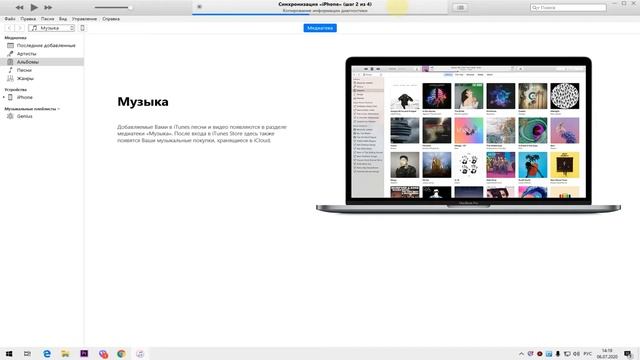Switch the РУС input language indicator
The height and width of the screenshot is (360, 640).
pyautogui.click(x=588, y=354)
